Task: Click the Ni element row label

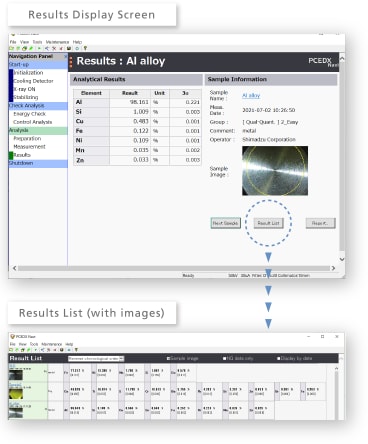Action: pyautogui.click(x=79, y=141)
